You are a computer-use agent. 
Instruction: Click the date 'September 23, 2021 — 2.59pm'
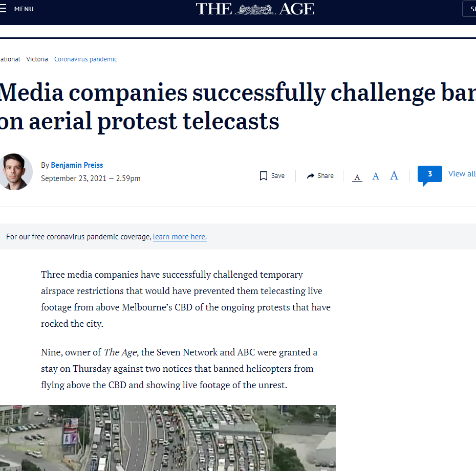pyautogui.click(x=91, y=178)
